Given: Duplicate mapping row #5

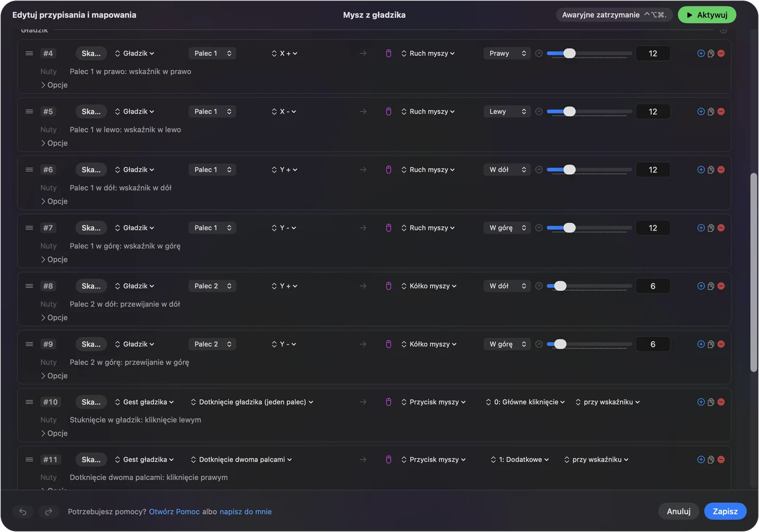Looking at the screenshot, I should [711, 111].
